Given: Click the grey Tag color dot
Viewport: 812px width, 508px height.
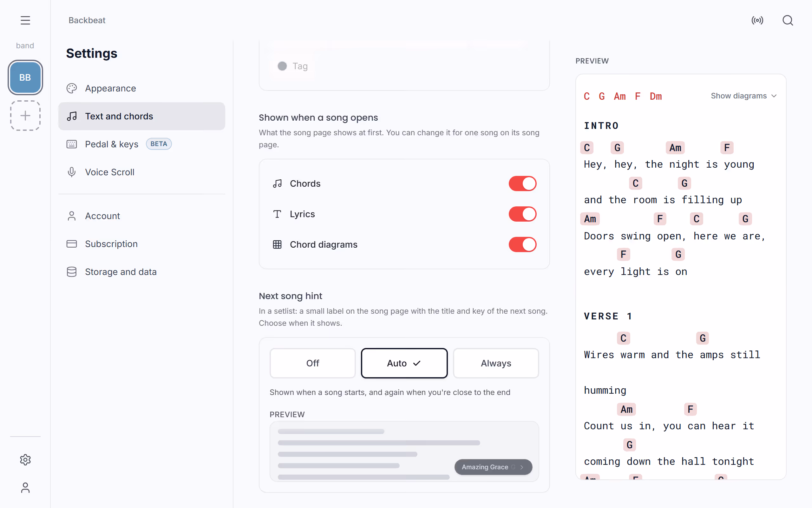Looking at the screenshot, I should (282, 66).
